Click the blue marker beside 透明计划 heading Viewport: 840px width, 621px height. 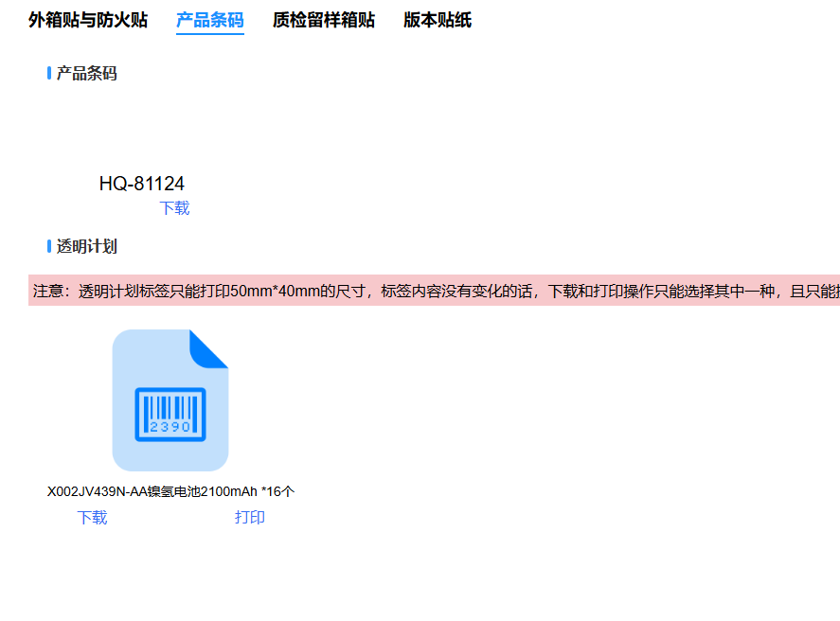tap(49, 246)
